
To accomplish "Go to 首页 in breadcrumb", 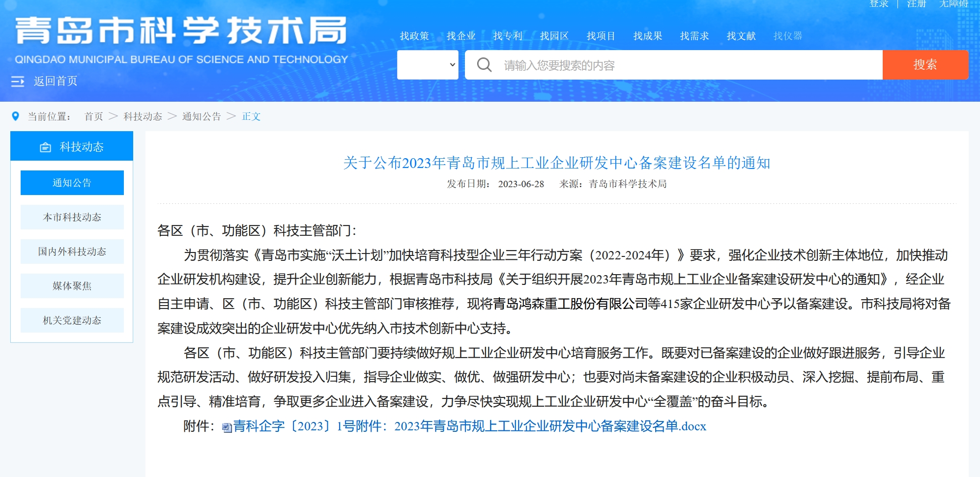I will coord(94,116).
